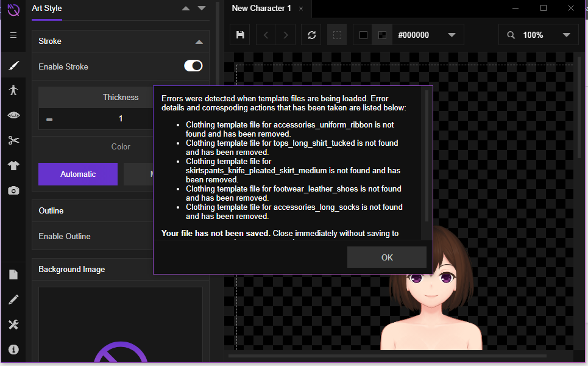
Task: Open the Pose figure icon panel
Action: (13, 90)
